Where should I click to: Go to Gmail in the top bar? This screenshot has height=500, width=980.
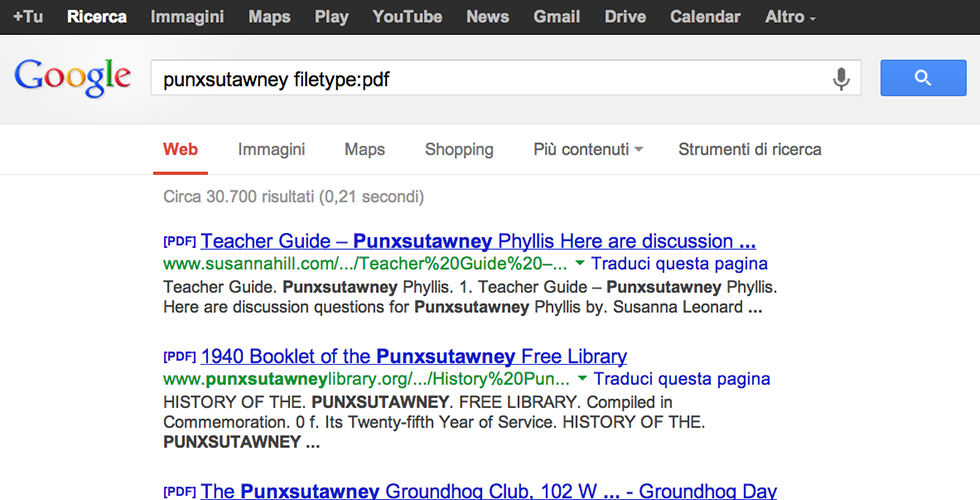click(557, 17)
